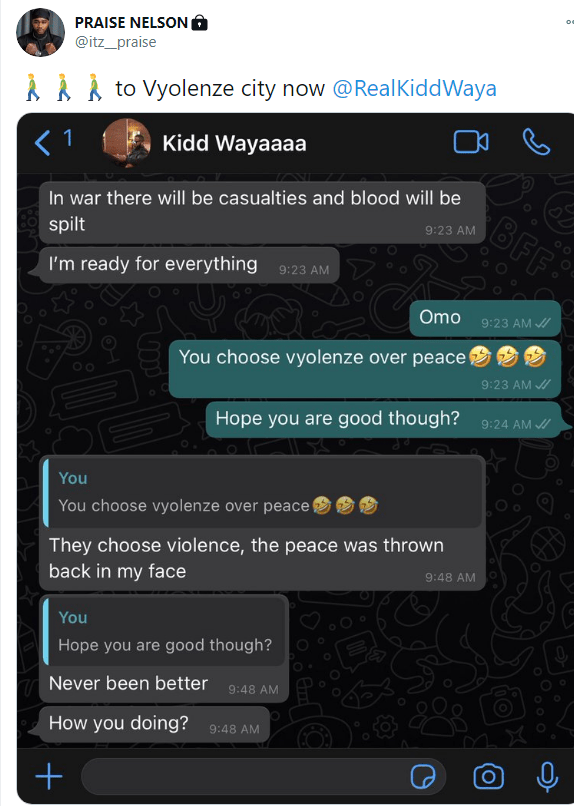Record voice message with microphone icon
Image resolution: width=574 pixels, height=806 pixels.
547,776
